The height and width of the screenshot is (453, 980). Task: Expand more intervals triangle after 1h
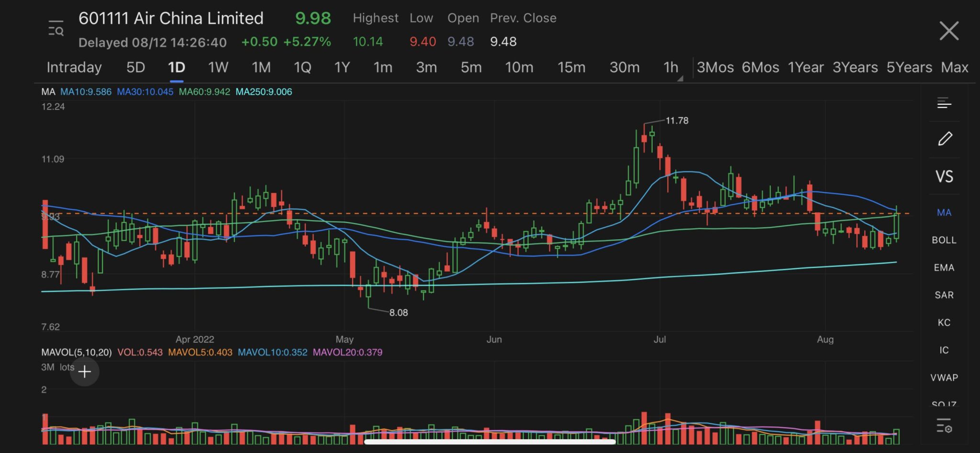[680, 78]
